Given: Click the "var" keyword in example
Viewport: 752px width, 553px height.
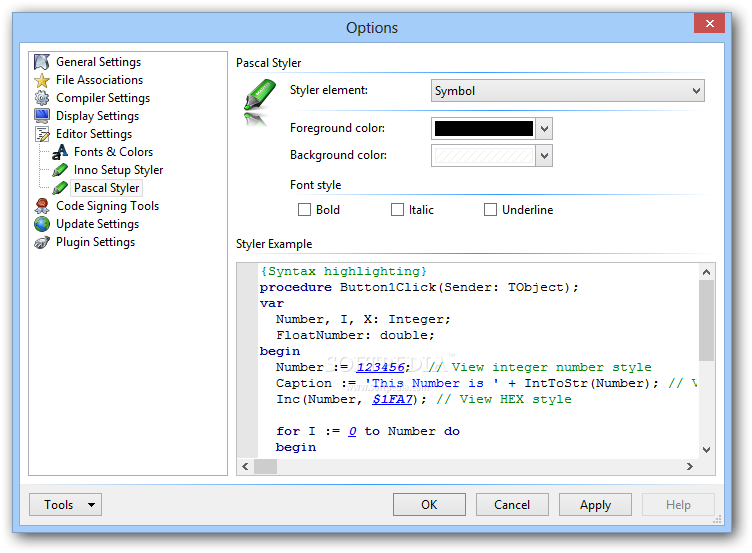Looking at the screenshot, I should click(x=271, y=304).
